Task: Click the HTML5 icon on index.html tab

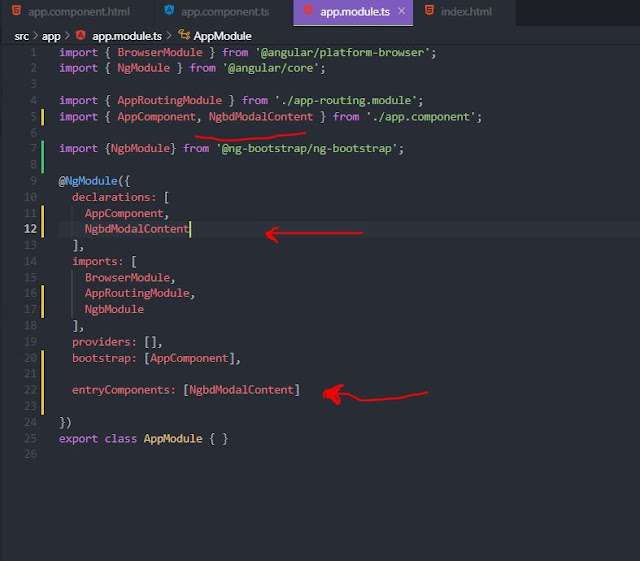Action: (429, 10)
